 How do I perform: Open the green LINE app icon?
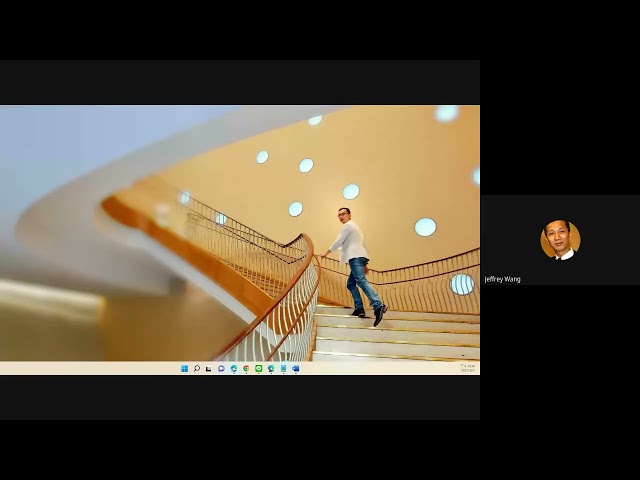coord(258,369)
